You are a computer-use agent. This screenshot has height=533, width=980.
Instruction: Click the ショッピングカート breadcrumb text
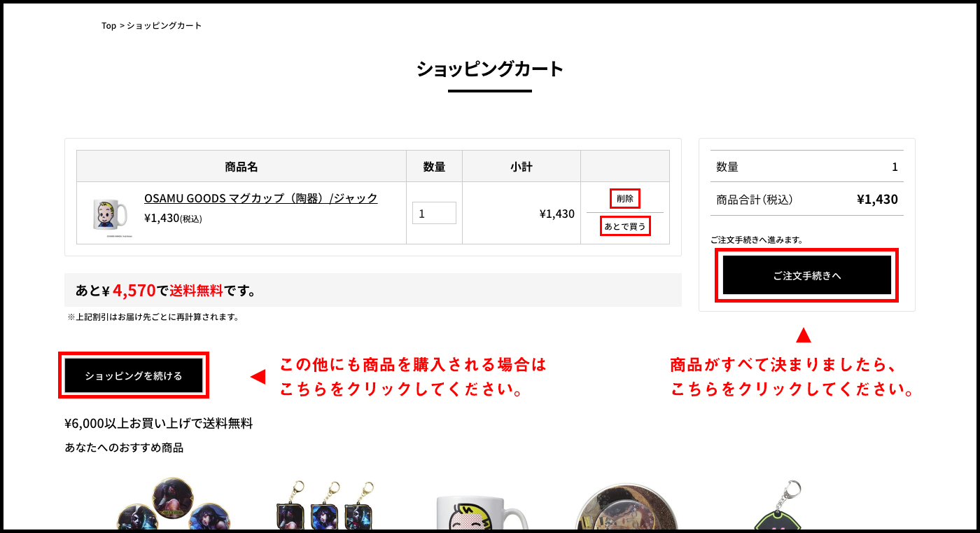pyautogui.click(x=164, y=26)
